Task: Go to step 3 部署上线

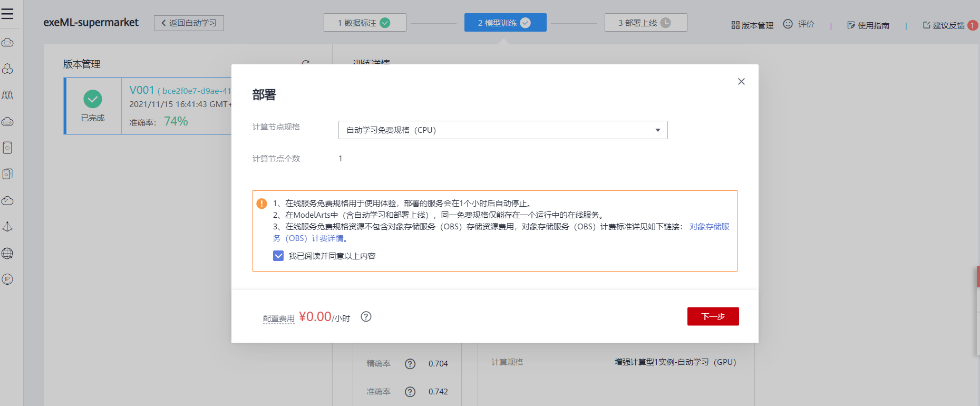Action: pyautogui.click(x=645, y=23)
